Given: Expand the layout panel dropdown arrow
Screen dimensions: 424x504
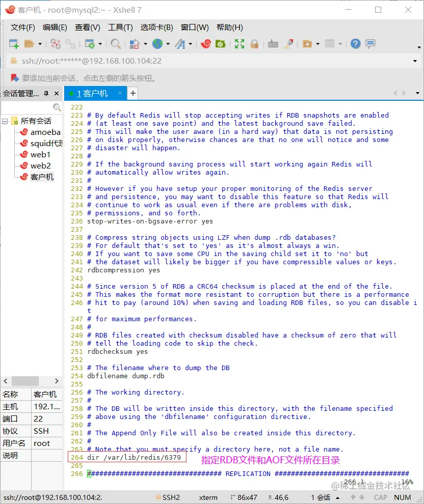Looking at the screenshot, I should (340, 44).
